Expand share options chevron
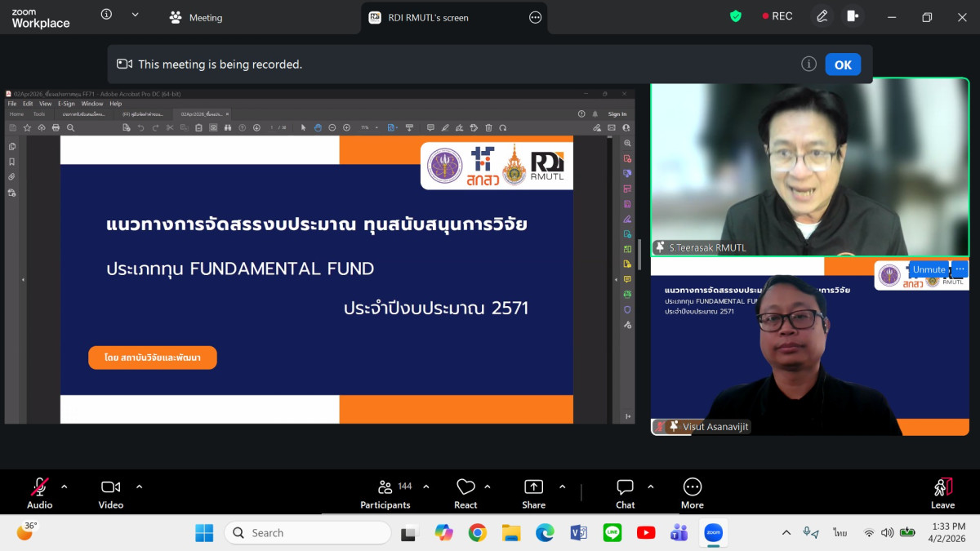The width and height of the screenshot is (980, 551). pos(562,487)
